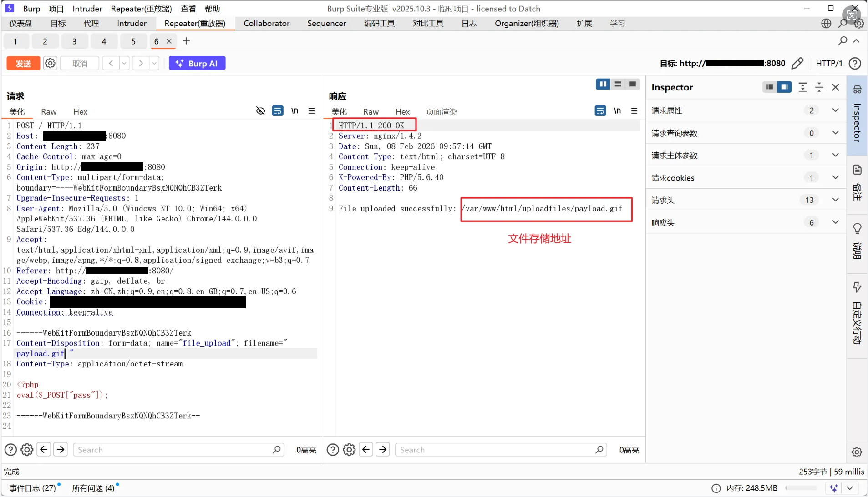Jump to next response search match
868x497 pixels.
point(383,450)
